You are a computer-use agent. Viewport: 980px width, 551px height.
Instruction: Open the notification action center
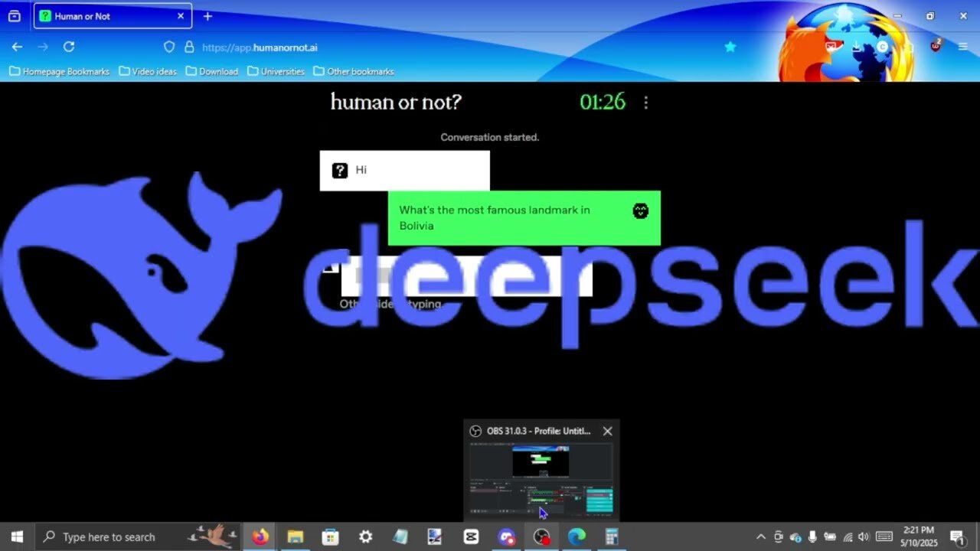(x=958, y=536)
